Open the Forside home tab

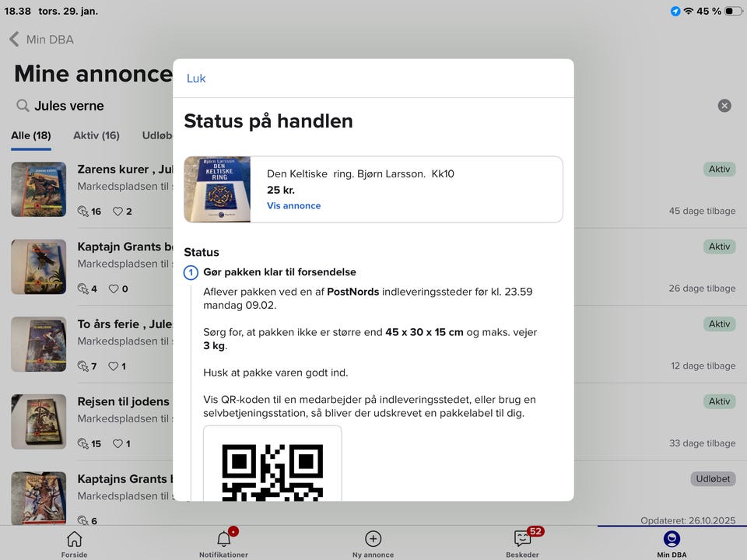coord(75,544)
